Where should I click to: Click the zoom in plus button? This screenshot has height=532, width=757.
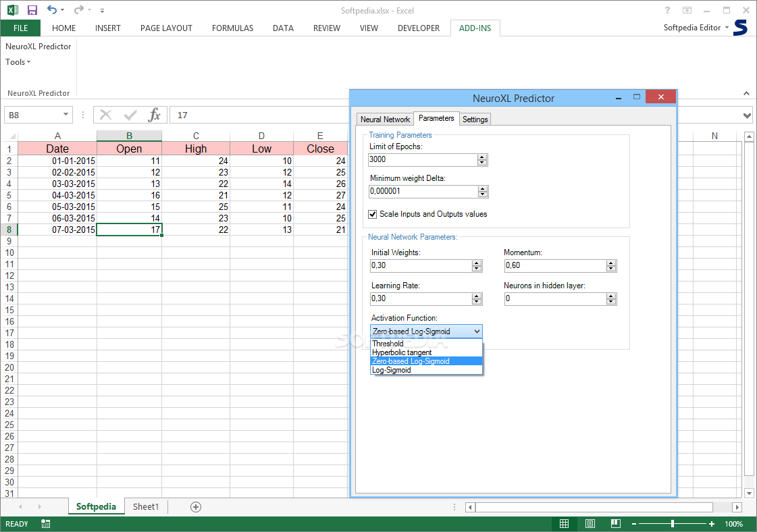coord(712,524)
